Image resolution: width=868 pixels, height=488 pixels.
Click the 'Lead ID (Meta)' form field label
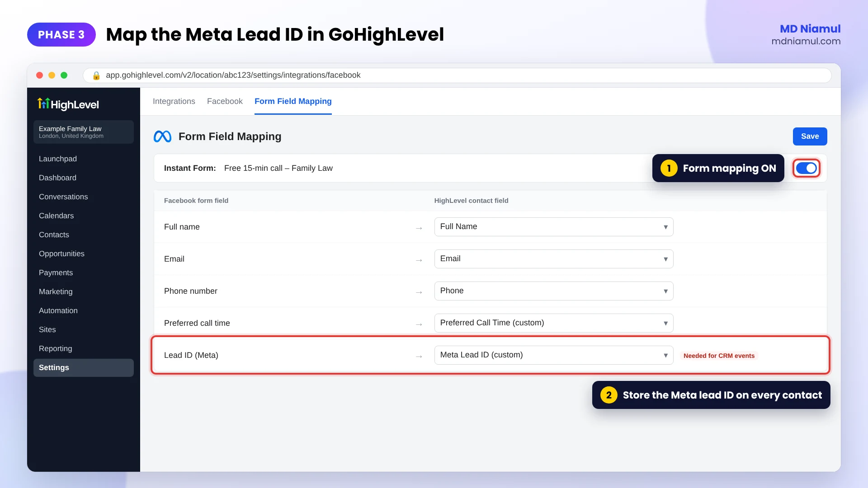[191, 355]
